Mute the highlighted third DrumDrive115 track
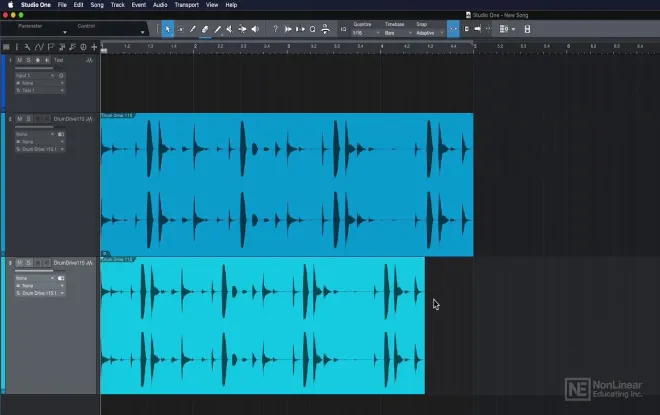The height and width of the screenshot is (415, 660). point(19,263)
